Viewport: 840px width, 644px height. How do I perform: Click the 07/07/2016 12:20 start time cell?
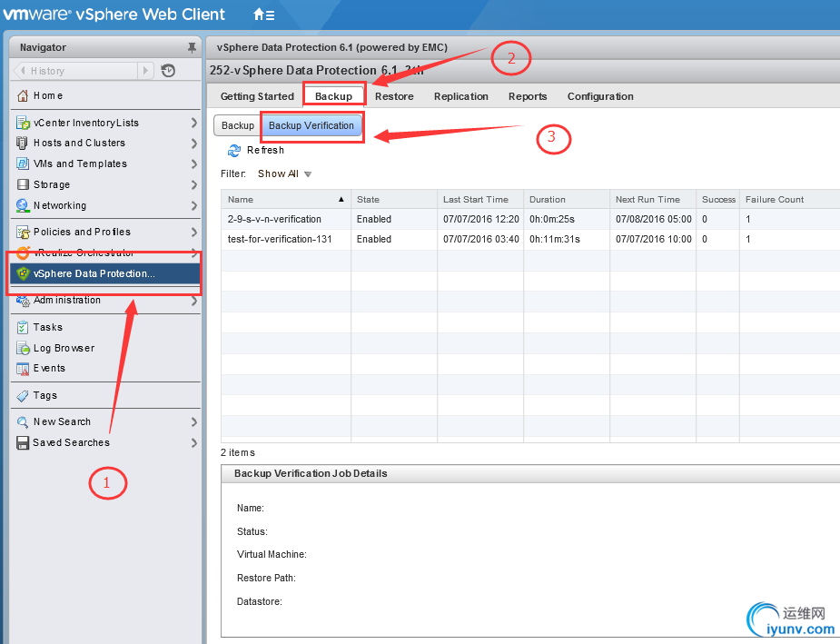point(481,219)
